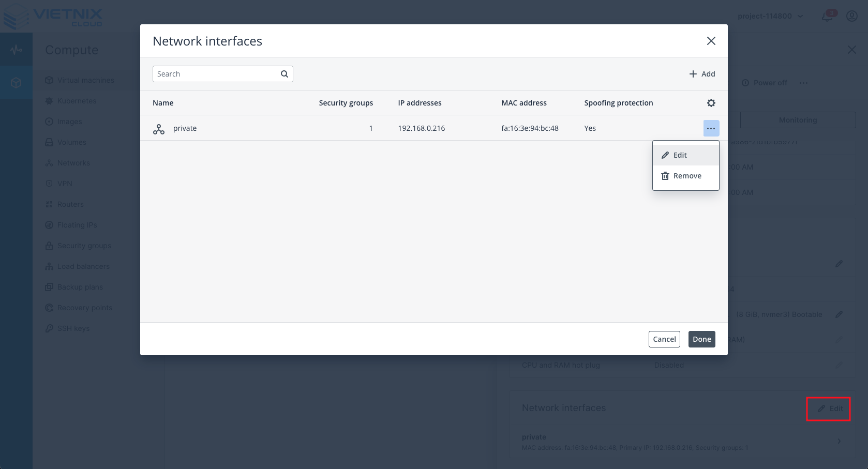Image resolution: width=868 pixels, height=469 pixels.
Task: Open the Images section
Action: (70, 122)
